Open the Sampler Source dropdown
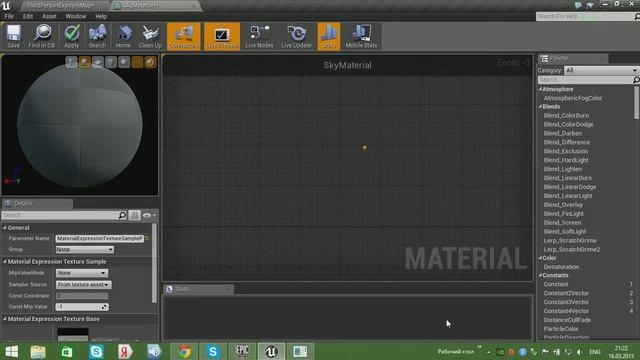Image resolution: width=640 pixels, height=360 pixels. pyautogui.click(x=83, y=284)
